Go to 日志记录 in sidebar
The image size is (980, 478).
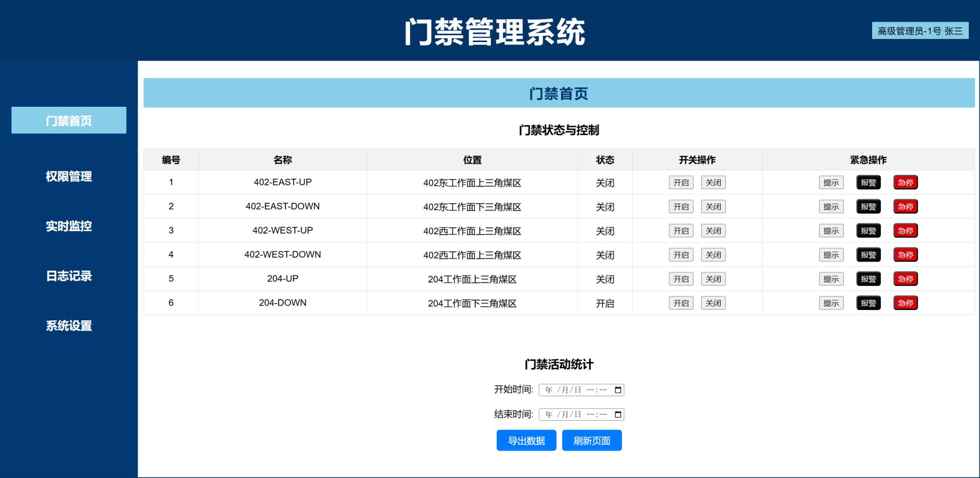coord(69,276)
